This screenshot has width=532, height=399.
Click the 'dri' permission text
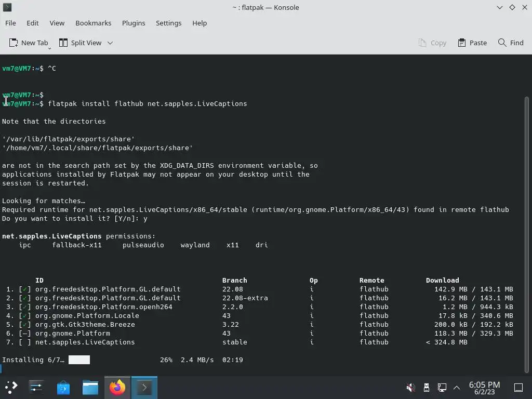click(262, 245)
